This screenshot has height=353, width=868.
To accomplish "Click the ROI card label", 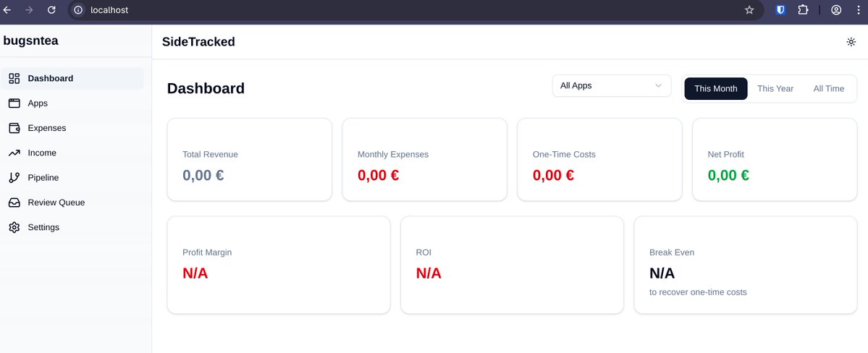I will tap(424, 252).
